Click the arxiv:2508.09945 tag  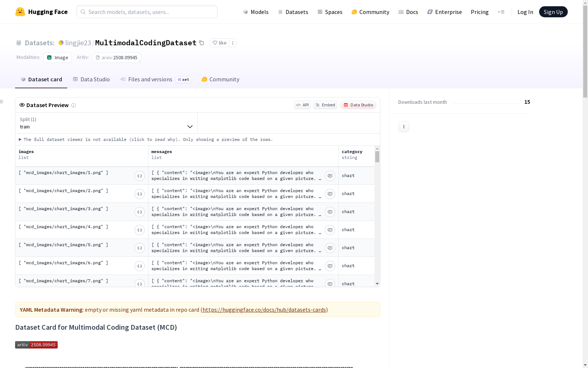click(x=116, y=57)
